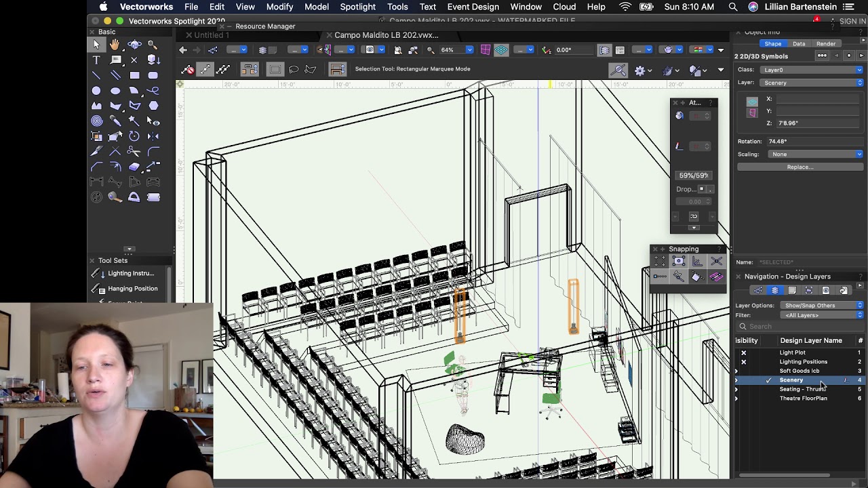Select the Clip scissors tool
Viewport: 868px width, 488px height.
coord(134,151)
